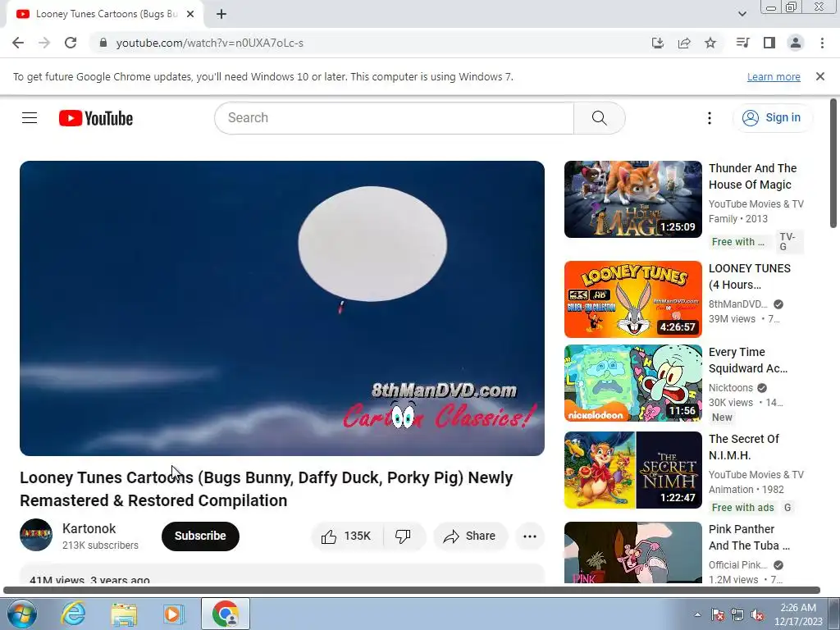Viewport: 840px width, 630px height.
Task: Click the Thunder And The House Of Magic title
Action: pyautogui.click(x=753, y=176)
